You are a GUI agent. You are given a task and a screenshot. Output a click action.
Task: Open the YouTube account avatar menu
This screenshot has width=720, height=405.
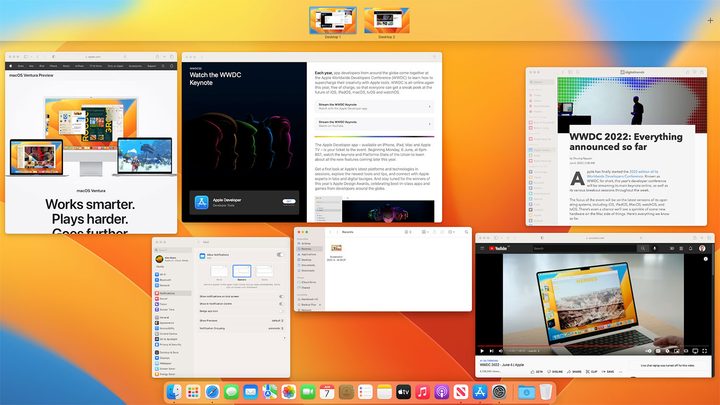(702, 248)
